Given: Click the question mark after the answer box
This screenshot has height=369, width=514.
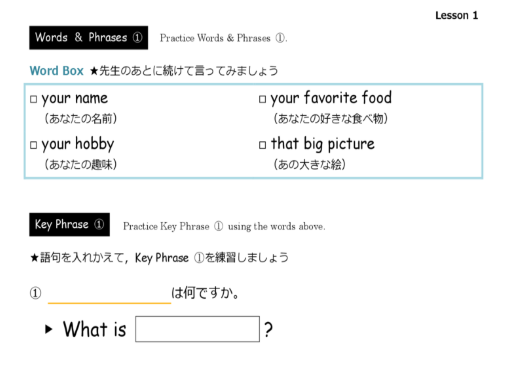Looking at the screenshot, I should click(x=268, y=330).
